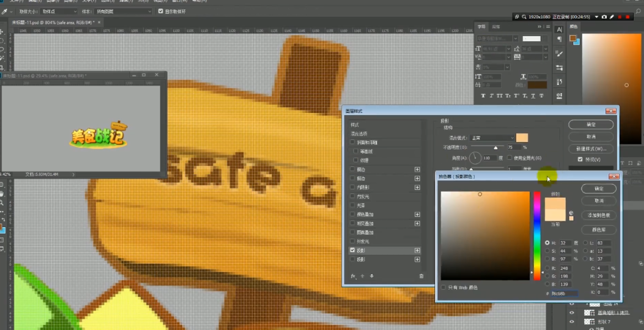This screenshot has width=644, height=330.
Task: Check the 使用全局光 checkbox
Action: tap(509, 158)
